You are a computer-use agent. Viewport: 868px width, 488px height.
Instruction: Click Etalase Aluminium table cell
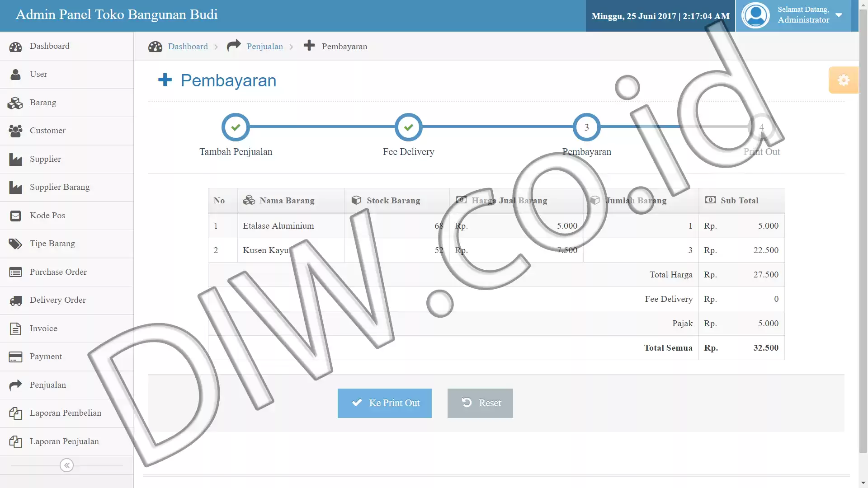coord(291,226)
